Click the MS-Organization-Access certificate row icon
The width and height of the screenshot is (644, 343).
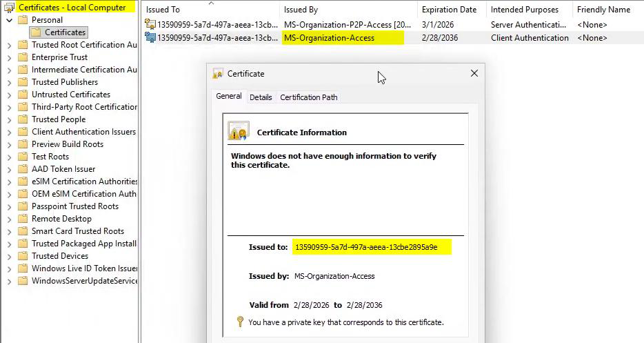pyautogui.click(x=150, y=38)
